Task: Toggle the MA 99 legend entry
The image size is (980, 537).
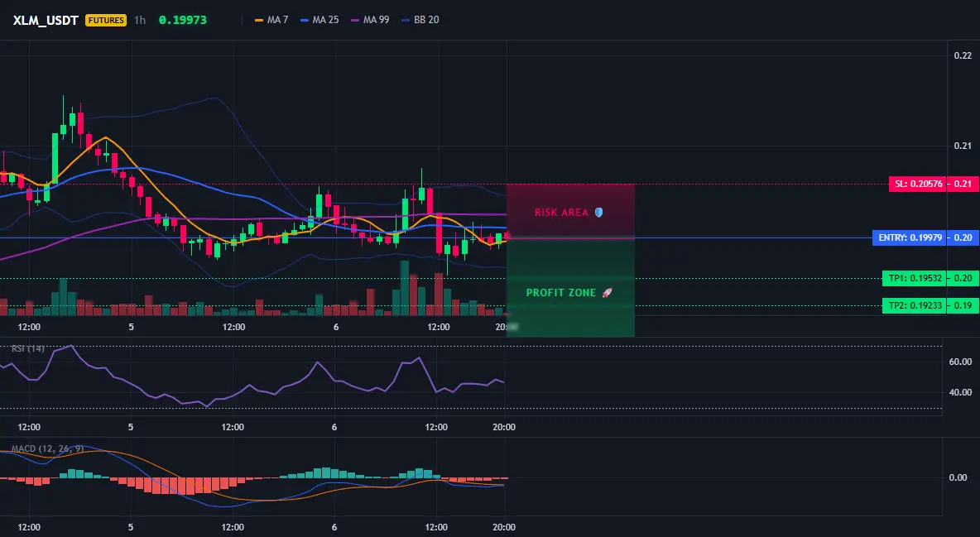Action: [x=370, y=20]
